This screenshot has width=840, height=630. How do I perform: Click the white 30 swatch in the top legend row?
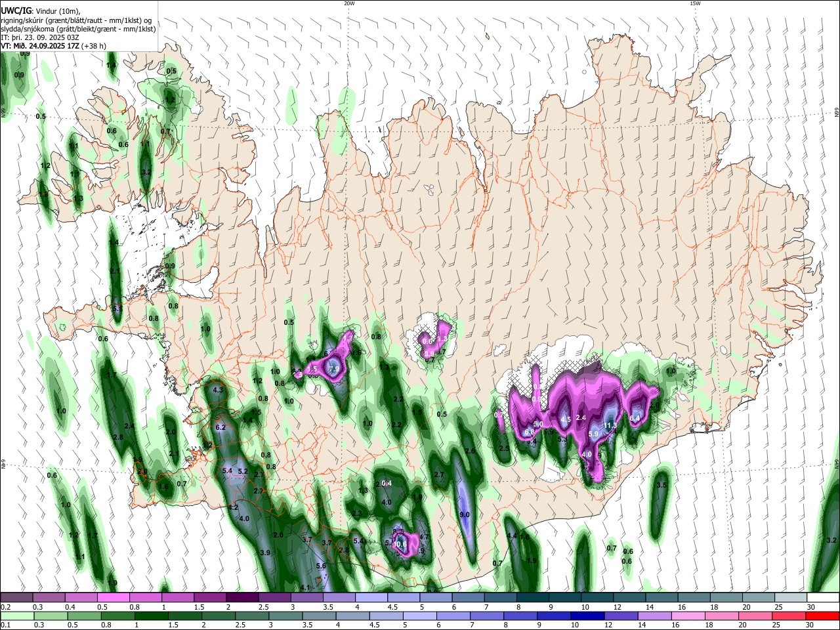coord(824,598)
